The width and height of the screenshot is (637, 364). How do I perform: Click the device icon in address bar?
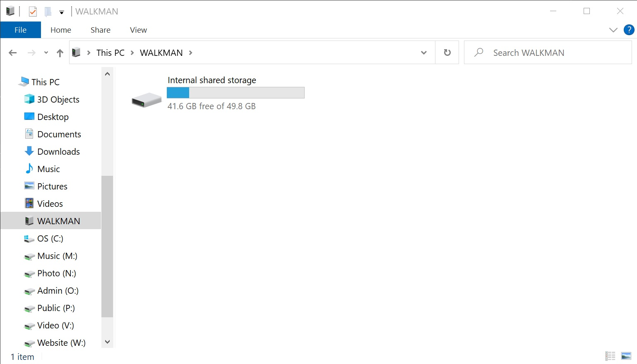(76, 52)
